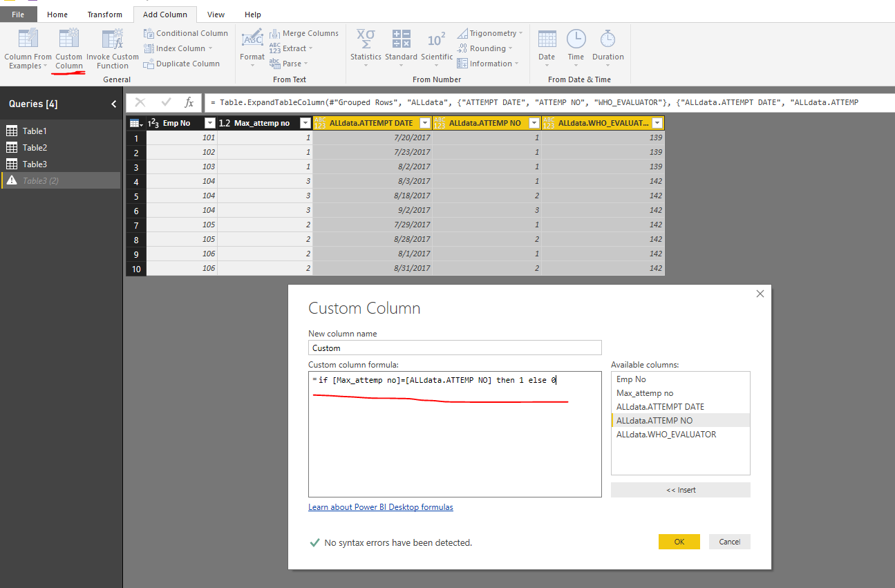Select Table3 (2) query with warning
The width and height of the screenshot is (895, 588).
[x=61, y=180]
